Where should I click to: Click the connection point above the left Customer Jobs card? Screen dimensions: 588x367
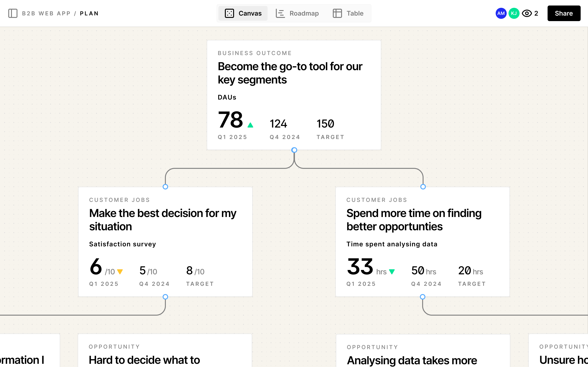pyautogui.click(x=165, y=187)
